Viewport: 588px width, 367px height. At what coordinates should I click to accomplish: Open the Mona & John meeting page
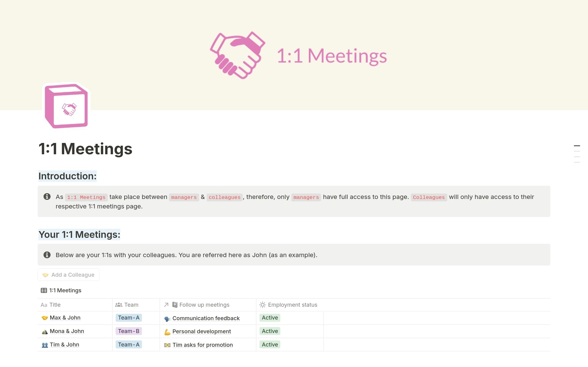(67, 331)
